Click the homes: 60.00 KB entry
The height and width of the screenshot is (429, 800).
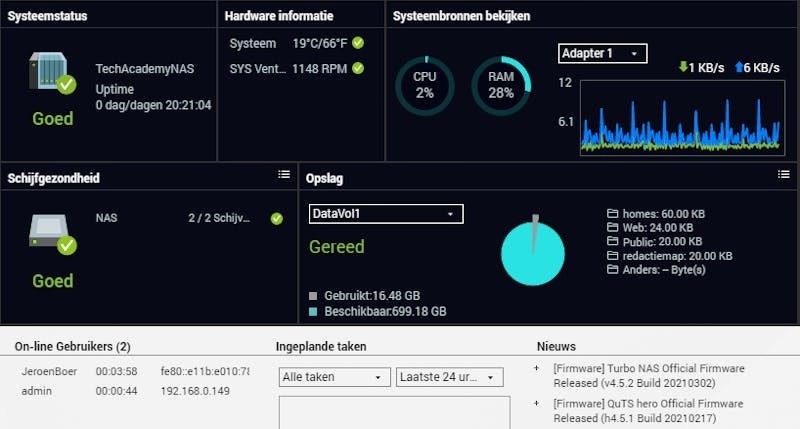pos(664,214)
